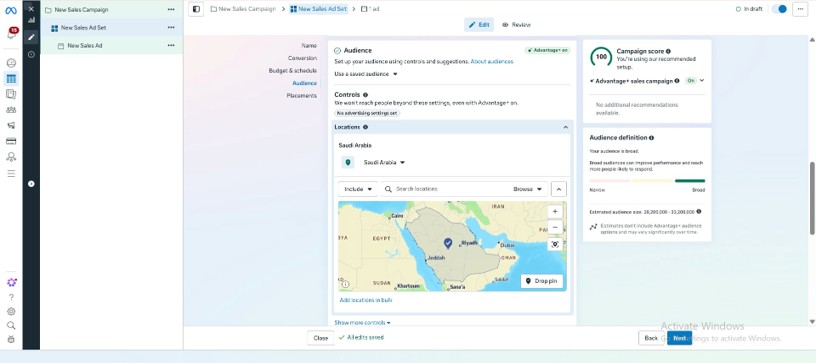Viewport: 816px width, 363px height.
Task: Click the magnifier search icon in sidebar
Action: pos(11,326)
